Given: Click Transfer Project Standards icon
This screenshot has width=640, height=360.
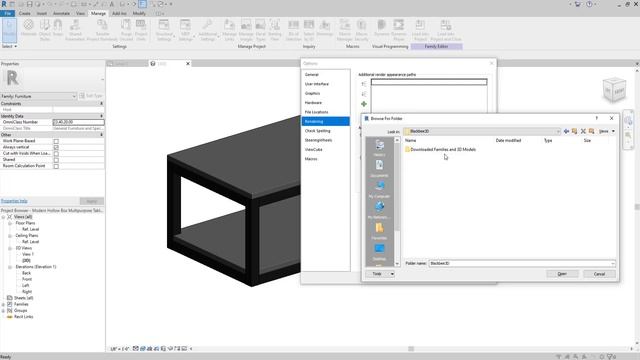Looking at the screenshot, I should pyautogui.click(x=102, y=29).
